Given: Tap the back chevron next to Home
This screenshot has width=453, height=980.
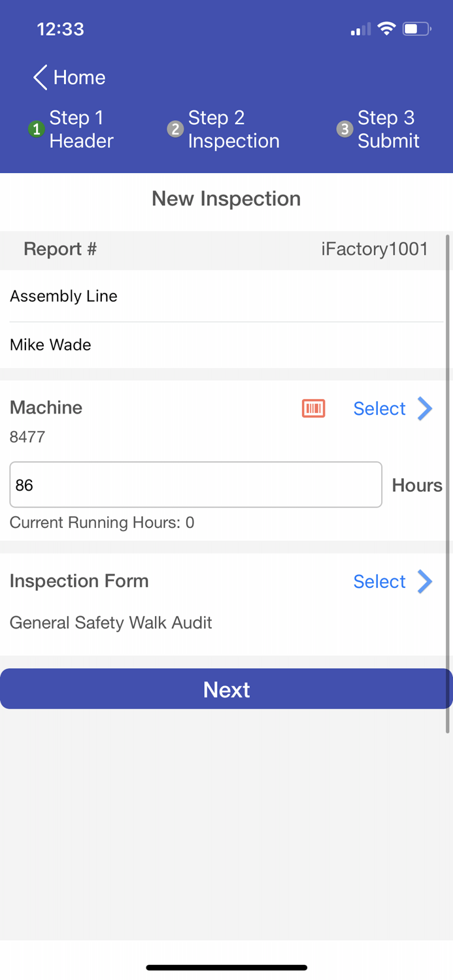Looking at the screenshot, I should click(x=39, y=77).
